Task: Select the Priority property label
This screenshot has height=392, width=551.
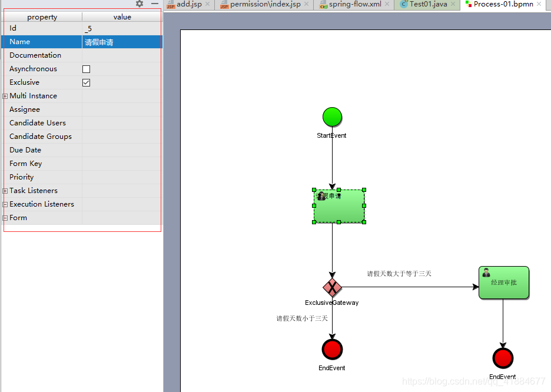Action: click(x=21, y=177)
